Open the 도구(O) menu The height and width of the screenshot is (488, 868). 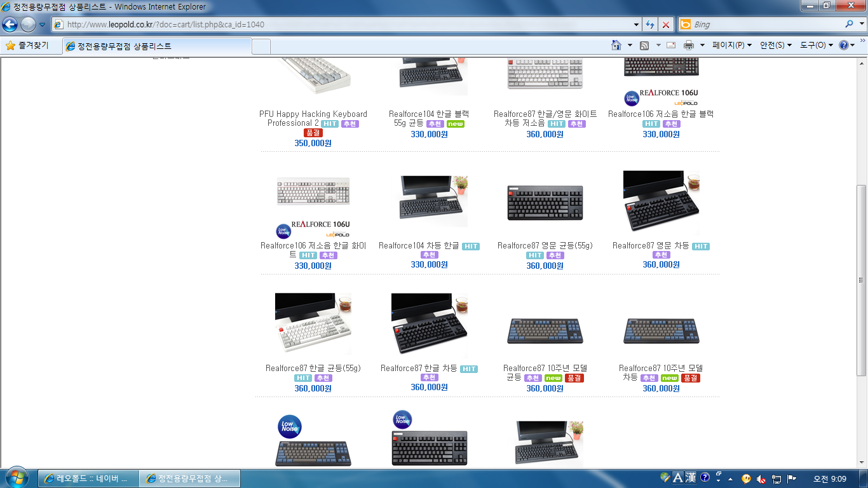[x=817, y=45]
